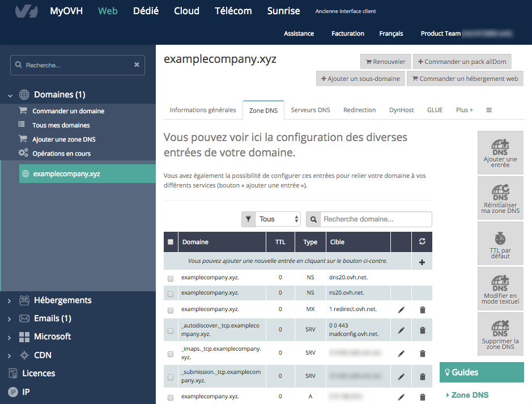Switch to DynHost tab
Image resolution: width=532 pixels, height=404 pixels.
[x=401, y=110]
